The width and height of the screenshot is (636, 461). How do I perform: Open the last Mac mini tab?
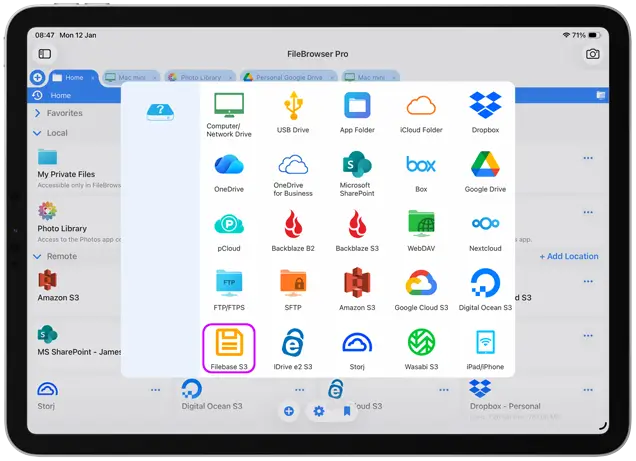pos(370,77)
